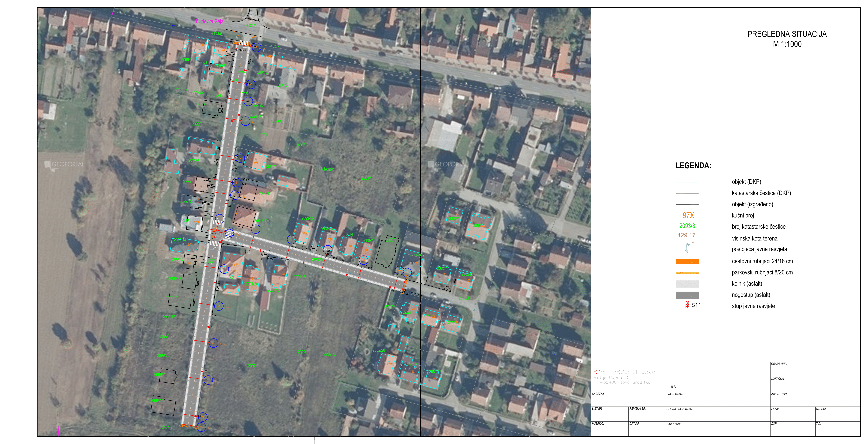
Task: Click the Ljudevita Gaja street label
Action: 210,21
